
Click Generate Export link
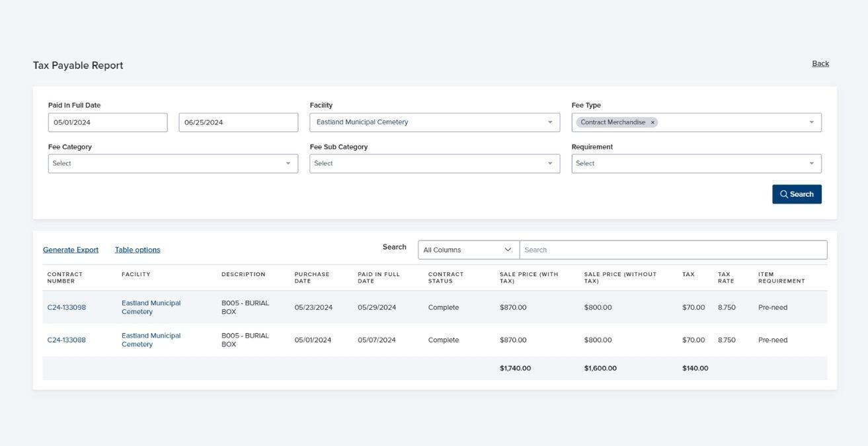pos(71,250)
